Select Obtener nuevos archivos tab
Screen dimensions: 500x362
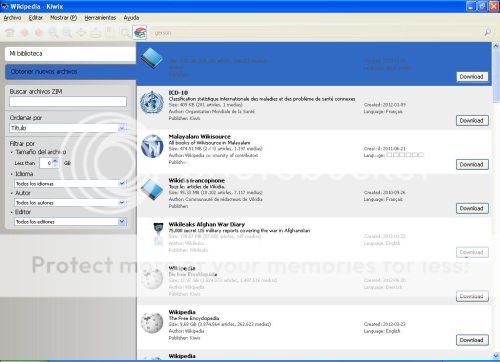coord(70,72)
